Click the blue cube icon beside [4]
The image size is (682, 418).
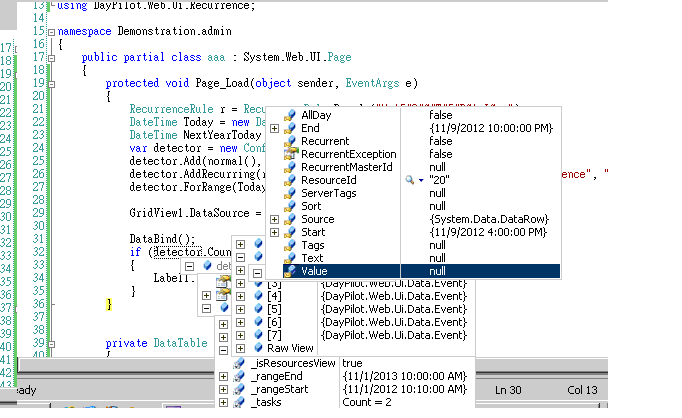258,296
